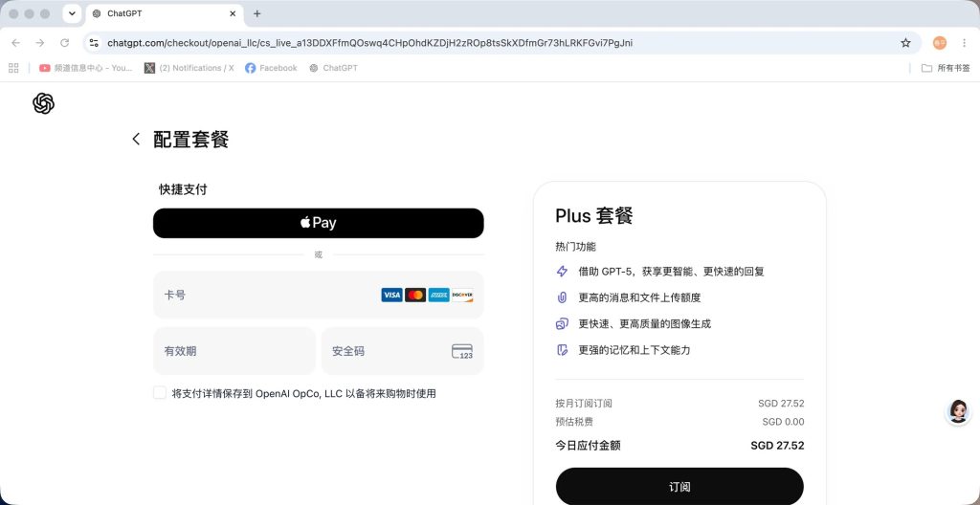Viewport: 980px width, 505px height.
Task: Click the 订阅 subscribe button
Action: click(679, 486)
